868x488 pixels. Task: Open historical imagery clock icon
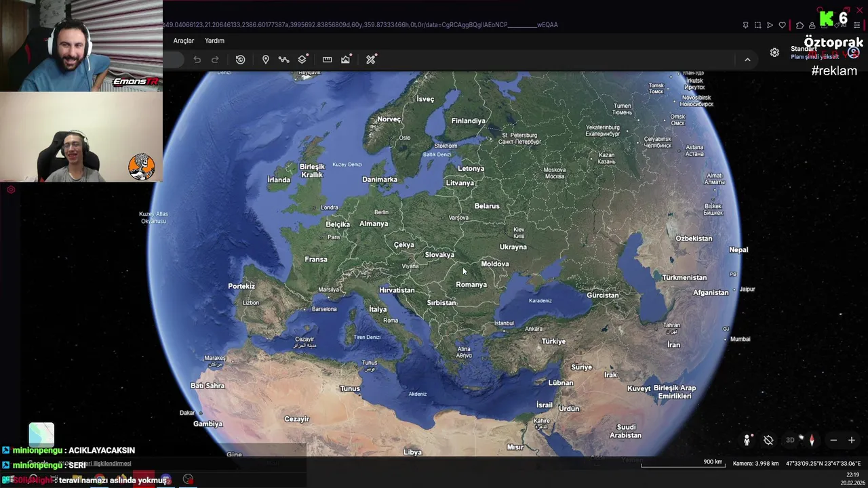(240, 60)
